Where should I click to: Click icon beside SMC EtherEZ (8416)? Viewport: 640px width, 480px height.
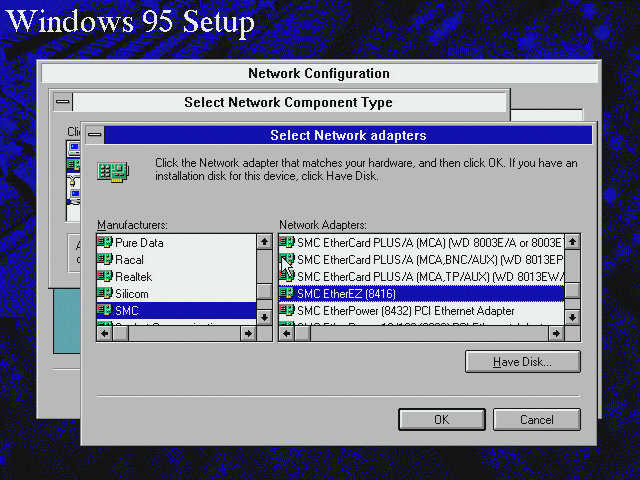[x=287, y=293]
